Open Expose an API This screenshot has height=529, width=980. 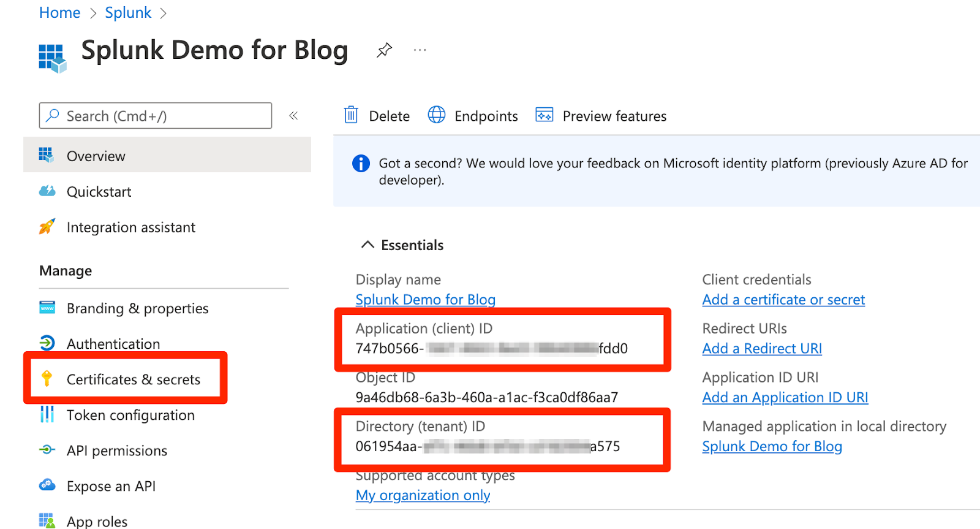(x=111, y=486)
